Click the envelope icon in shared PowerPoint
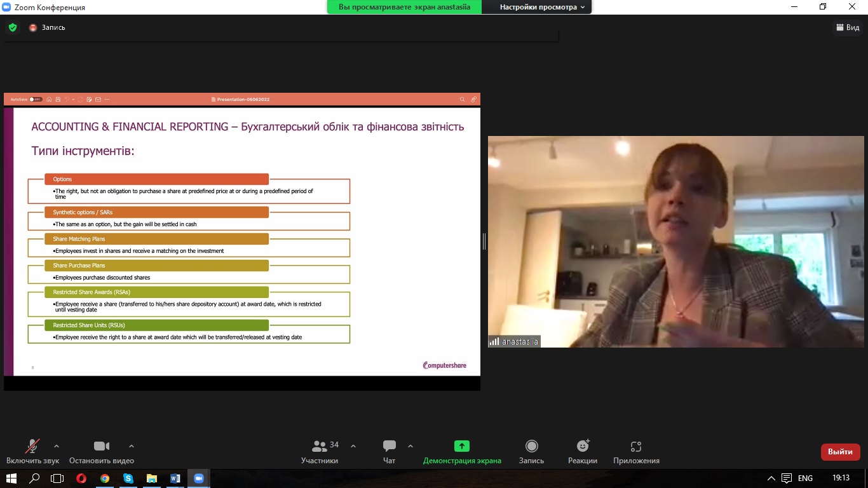 pos(98,99)
